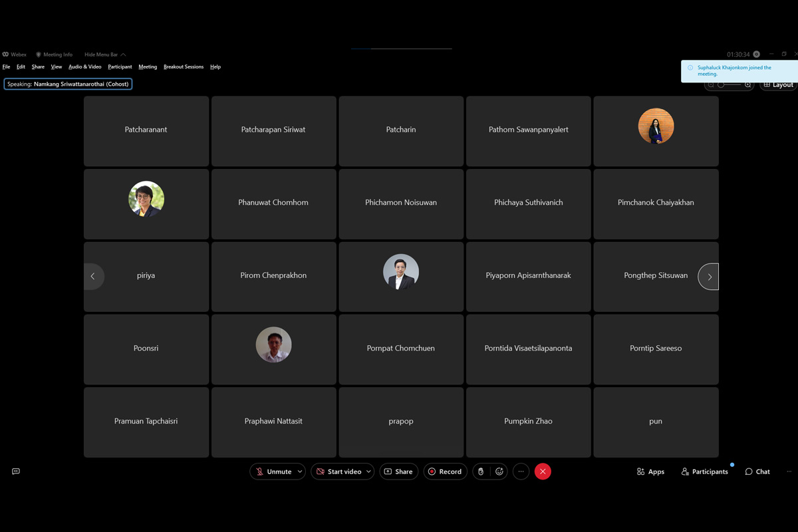Expand the video options arrow beside Start video
Viewport: 798px width, 532px height.
pos(368,471)
